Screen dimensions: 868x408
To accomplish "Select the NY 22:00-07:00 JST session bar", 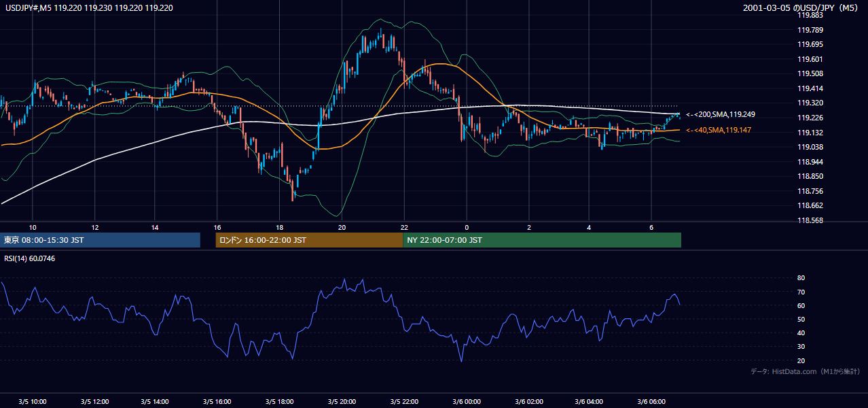I will click(x=542, y=240).
